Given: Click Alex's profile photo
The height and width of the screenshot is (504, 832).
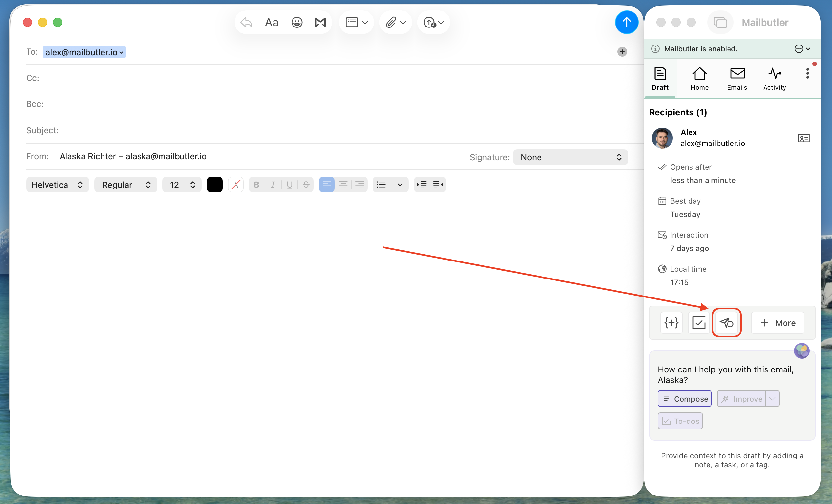Looking at the screenshot, I should point(662,138).
